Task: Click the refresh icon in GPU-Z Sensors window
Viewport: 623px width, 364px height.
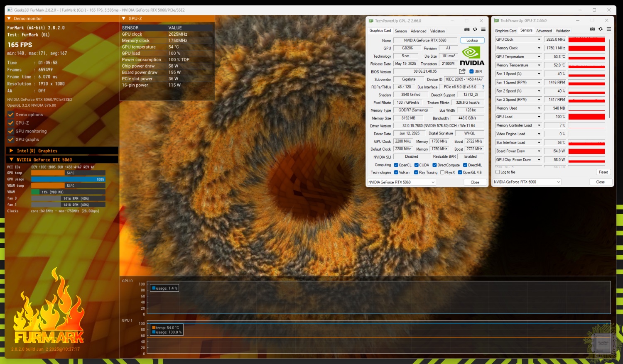Action: pyautogui.click(x=601, y=29)
